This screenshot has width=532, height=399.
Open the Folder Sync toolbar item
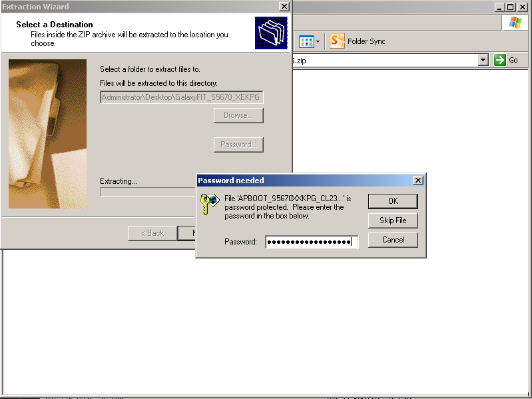(358, 41)
